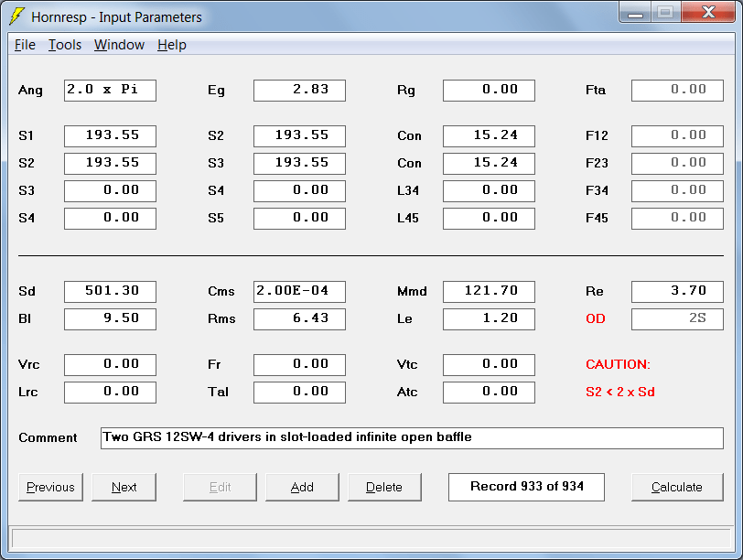Select the L45 length field
This screenshot has width=743, height=560.
489,219
